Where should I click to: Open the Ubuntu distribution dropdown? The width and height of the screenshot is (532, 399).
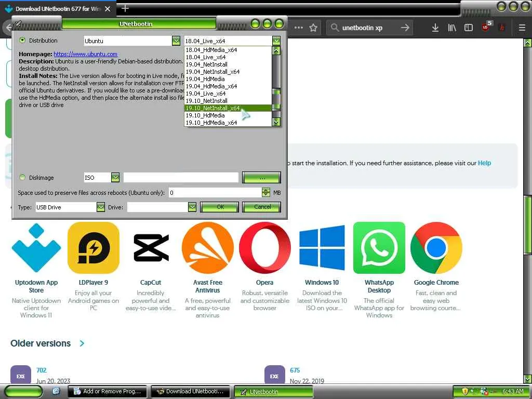[176, 41]
